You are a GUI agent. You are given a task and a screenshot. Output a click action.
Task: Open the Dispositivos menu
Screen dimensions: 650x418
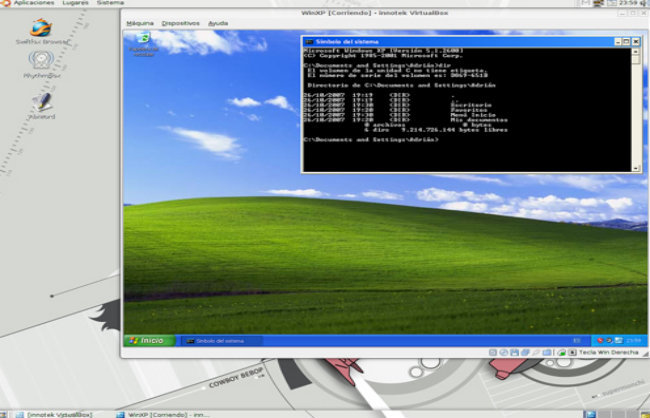pyautogui.click(x=180, y=22)
